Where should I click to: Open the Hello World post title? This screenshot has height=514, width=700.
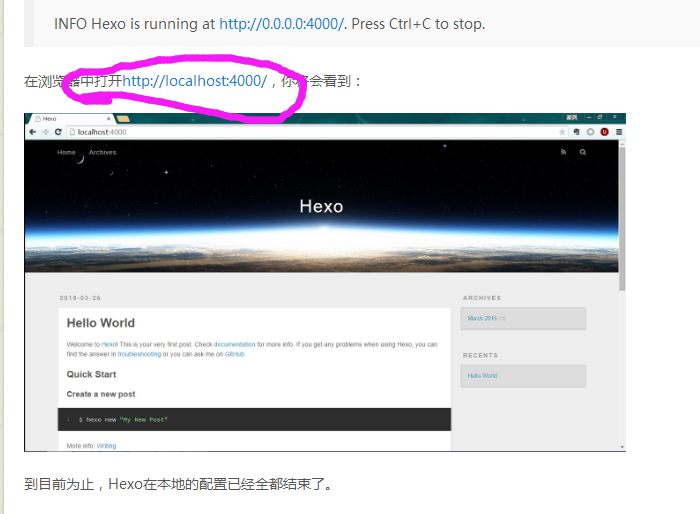pos(100,323)
